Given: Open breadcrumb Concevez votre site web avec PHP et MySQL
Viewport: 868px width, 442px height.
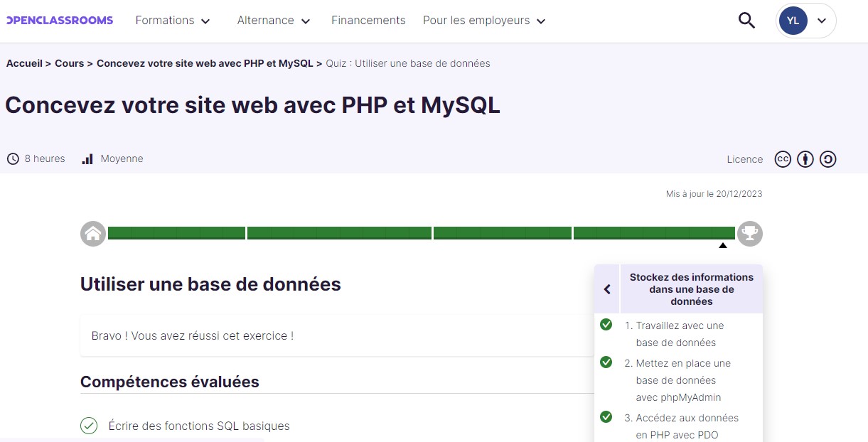Looking at the screenshot, I should 205,63.
